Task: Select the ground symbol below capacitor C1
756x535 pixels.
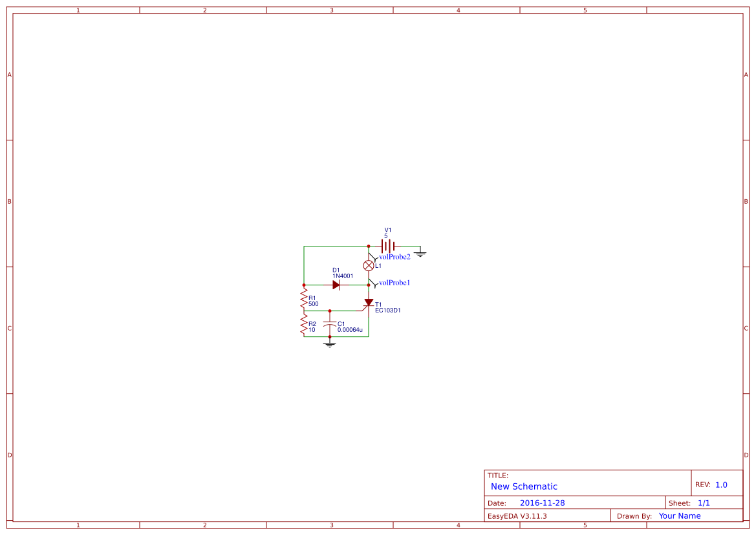Action: coord(330,342)
